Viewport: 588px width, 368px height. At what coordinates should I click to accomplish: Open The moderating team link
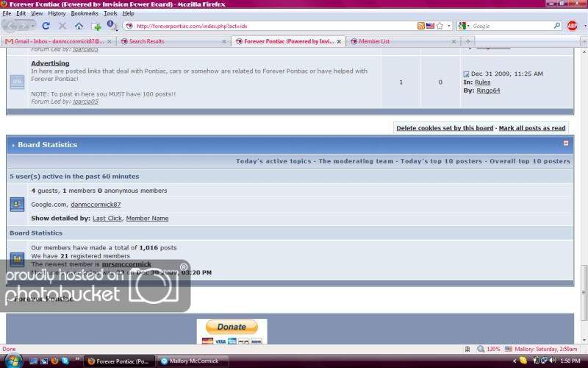click(356, 161)
